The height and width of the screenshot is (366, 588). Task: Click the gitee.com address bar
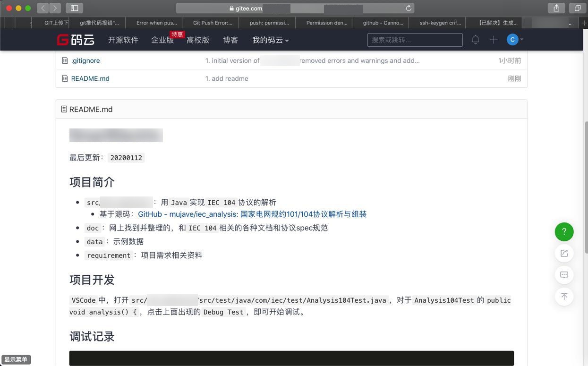coord(296,8)
